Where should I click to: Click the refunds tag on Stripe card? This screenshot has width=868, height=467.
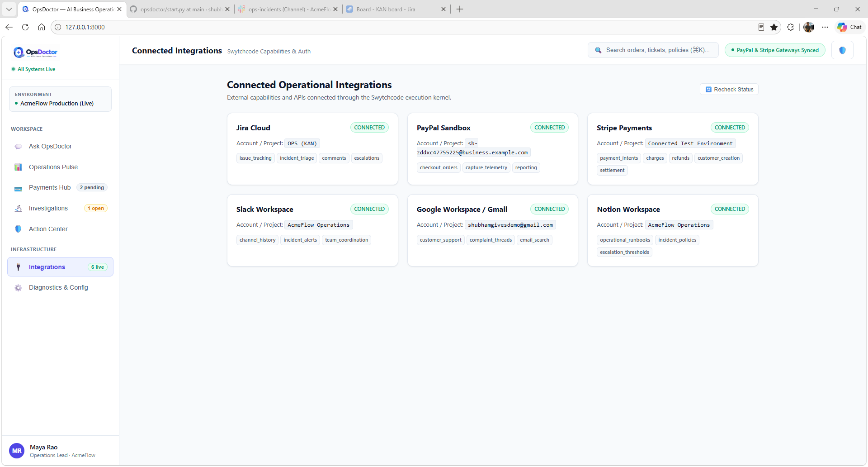pos(680,158)
